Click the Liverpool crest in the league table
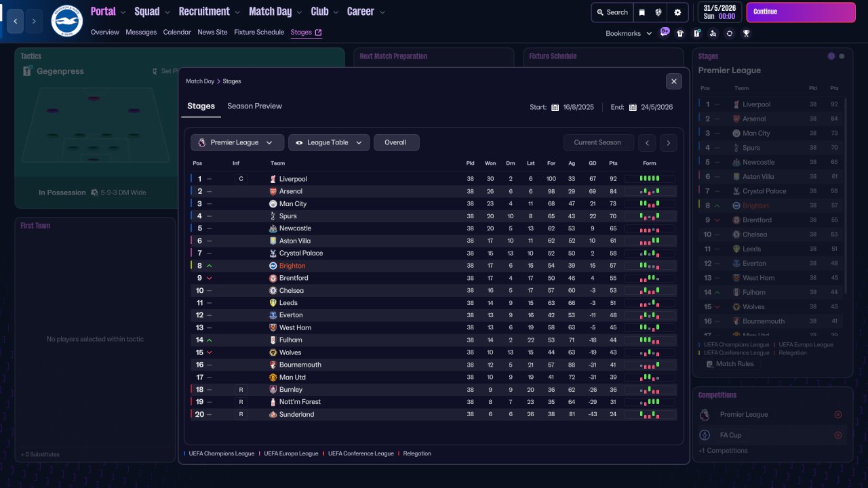The height and width of the screenshot is (488, 868). pyautogui.click(x=273, y=179)
